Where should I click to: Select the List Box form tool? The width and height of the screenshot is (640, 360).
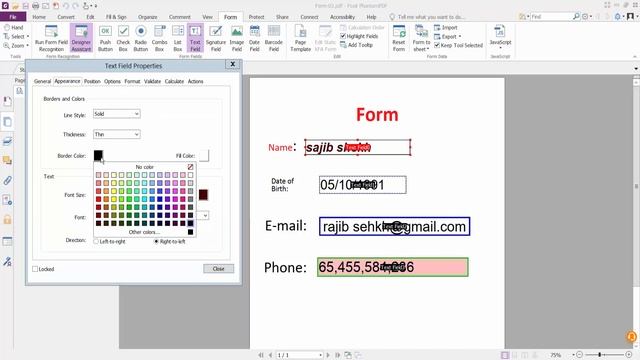178,38
